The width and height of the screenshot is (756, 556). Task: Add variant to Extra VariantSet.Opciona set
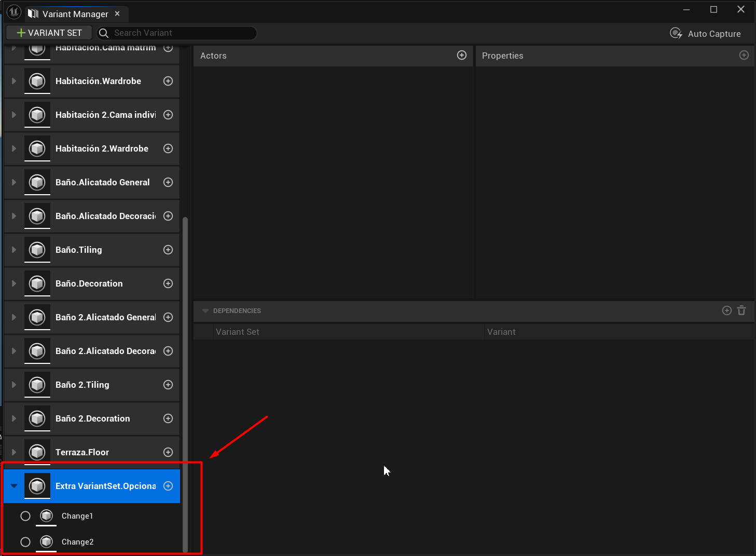click(168, 486)
